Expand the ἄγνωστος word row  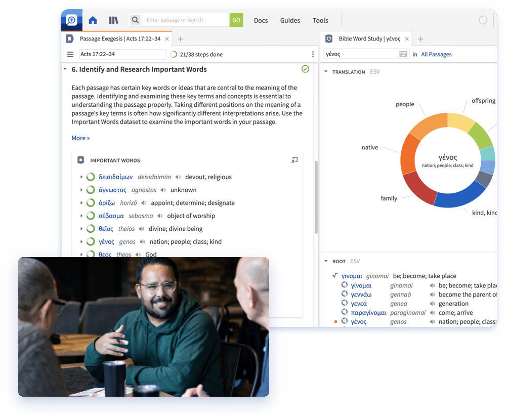coord(81,190)
